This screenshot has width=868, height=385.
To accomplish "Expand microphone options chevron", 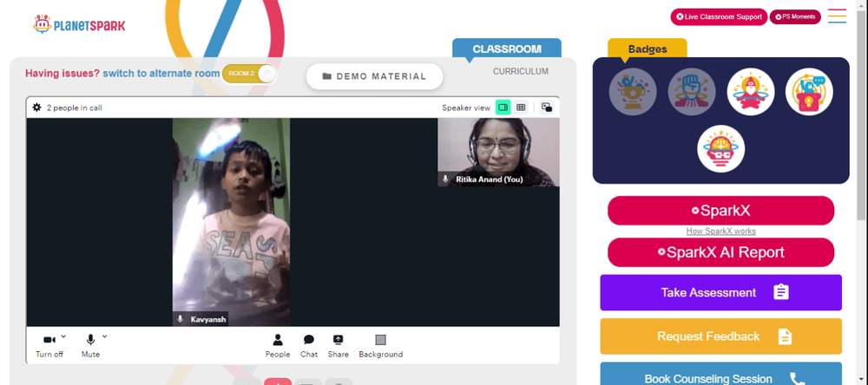I will point(105,336).
